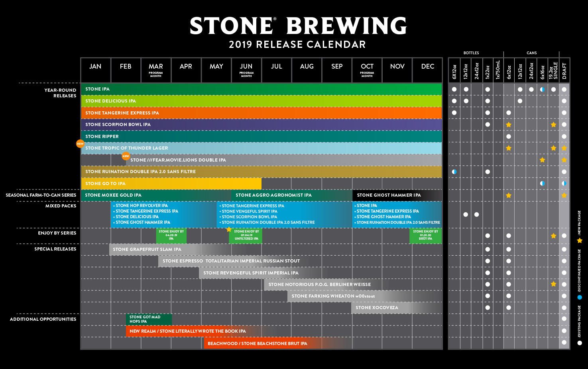The height and width of the screenshot is (369, 588).
Task: Click the CANS group heading
Action: point(531,53)
